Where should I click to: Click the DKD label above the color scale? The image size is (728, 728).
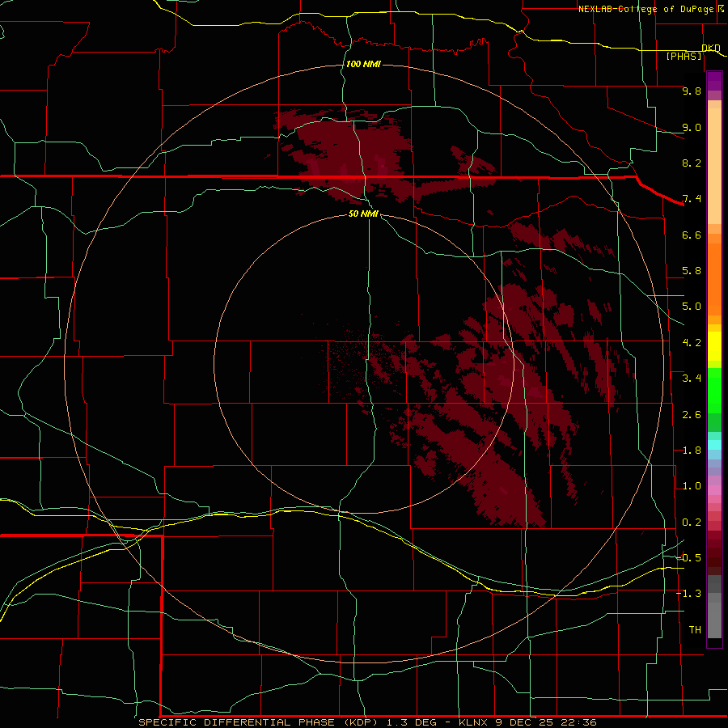(711, 48)
